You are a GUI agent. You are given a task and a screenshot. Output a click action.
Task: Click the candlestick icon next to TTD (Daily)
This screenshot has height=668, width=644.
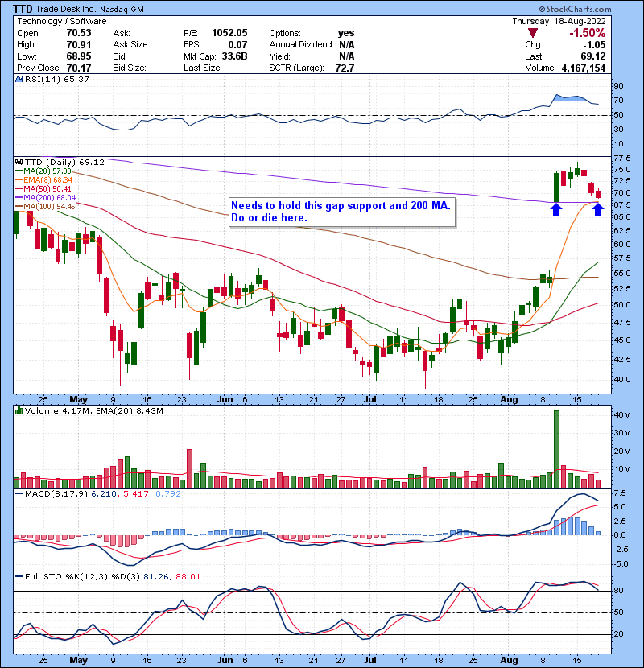point(19,162)
